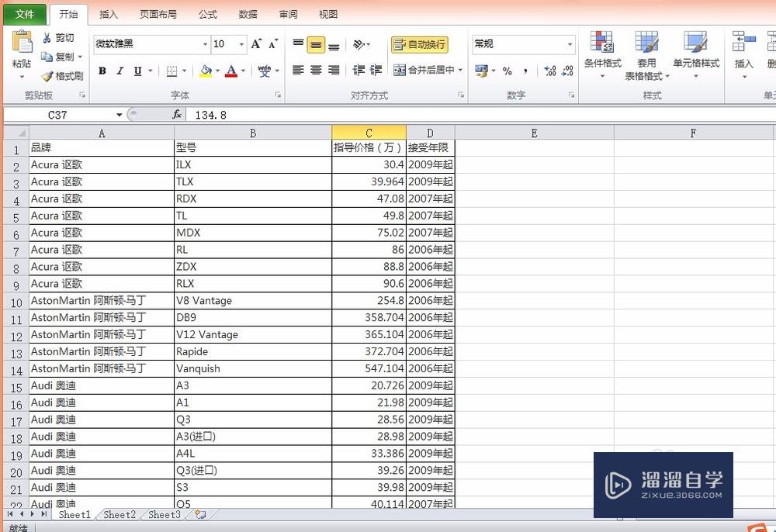The image size is (776, 532).
Task: Apply percent style (%)
Action: 508,71
